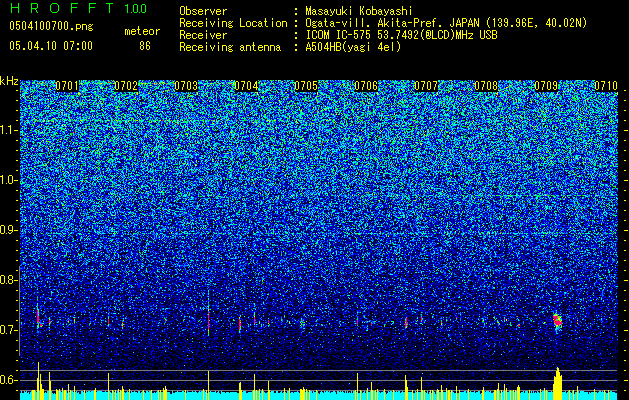Click the 0709 time marker
The width and height of the screenshot is (629, 400).
546,86
